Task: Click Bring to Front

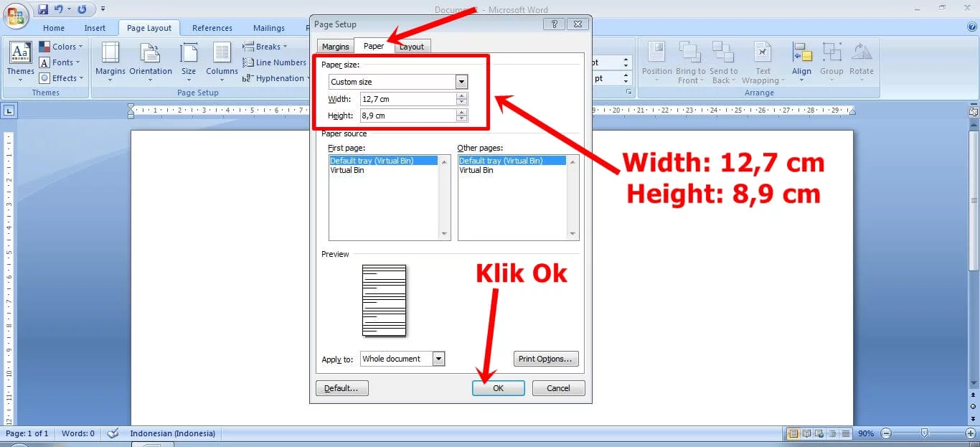Action: tap(690, 62)
